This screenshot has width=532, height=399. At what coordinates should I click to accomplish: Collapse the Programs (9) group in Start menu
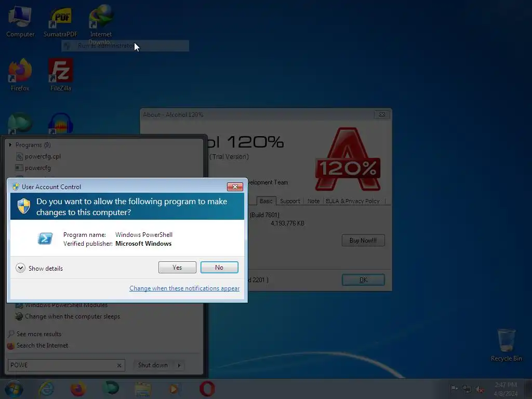coord(10,145)
